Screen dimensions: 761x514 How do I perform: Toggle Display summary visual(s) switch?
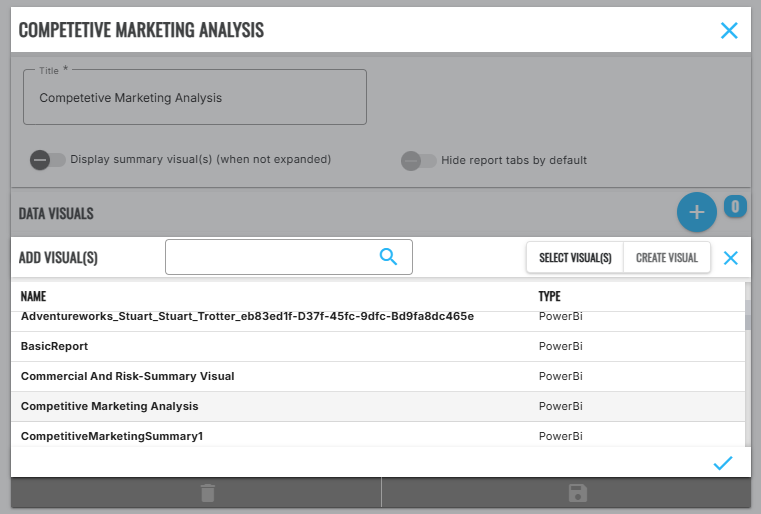tap(48, 160)
